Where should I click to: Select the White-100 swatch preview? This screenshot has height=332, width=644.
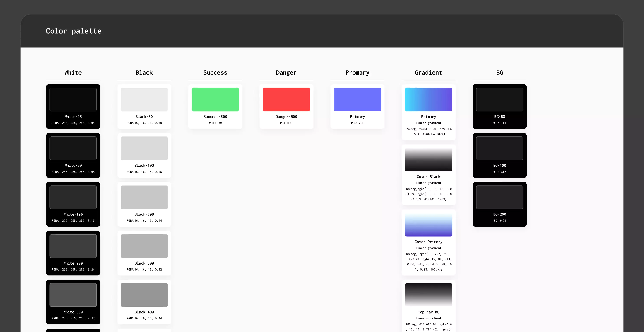(73, 197)
